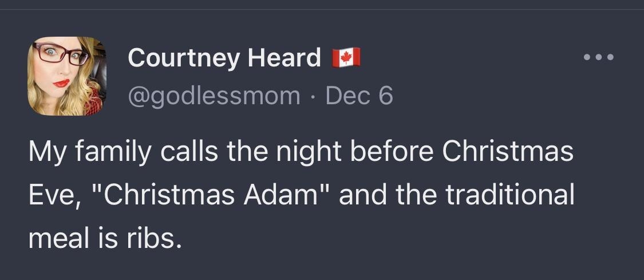The height and width of the screenshot is (280, 644).
Task: Click the word "Courtney" in the display name
Action: tap(184, 58)
